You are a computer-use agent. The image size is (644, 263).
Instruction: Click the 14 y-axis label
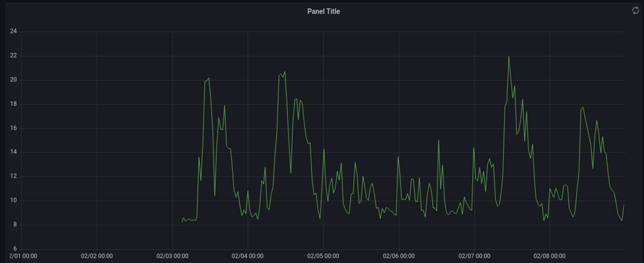[13, 153]
